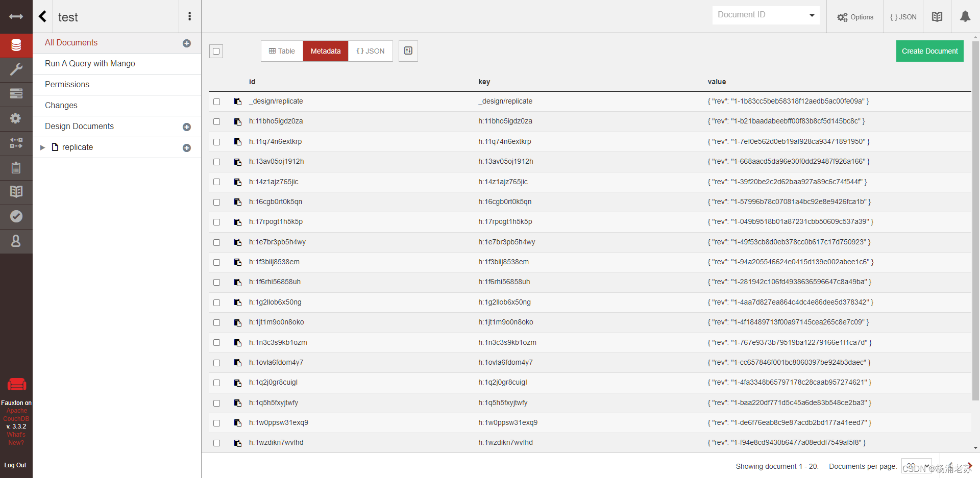
Task: Select checkbox for h:1w0ppsw31exq9
Action: (216, 423)
